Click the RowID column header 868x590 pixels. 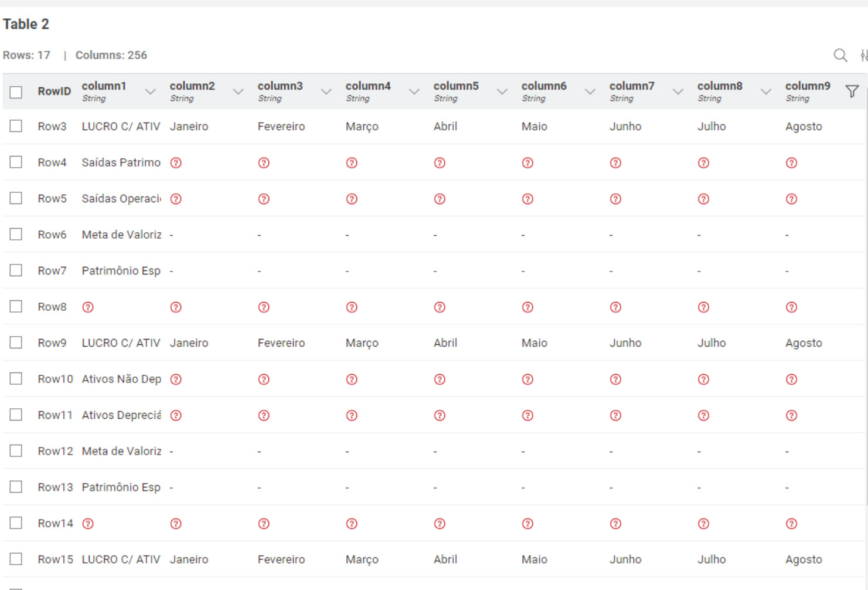[54, 91]
